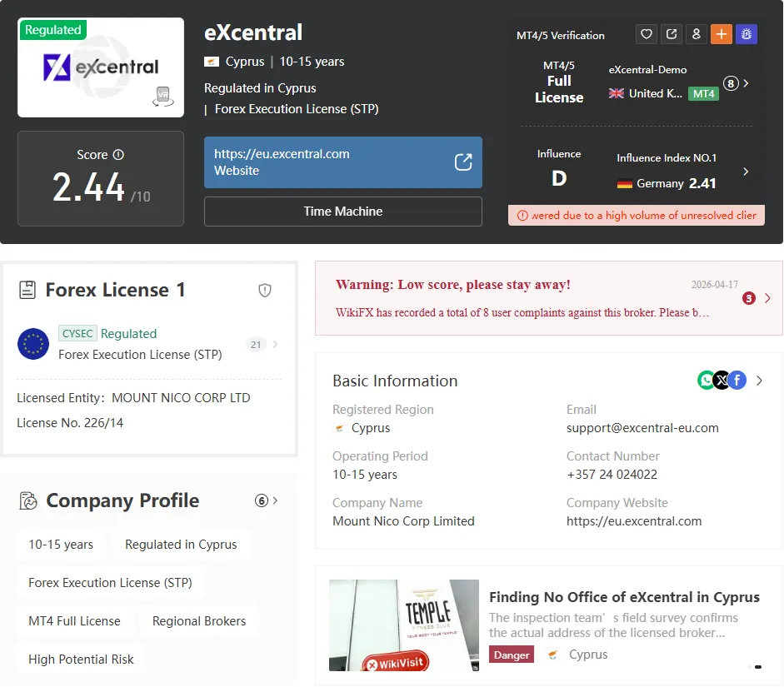Click the Company Profile heading icon

tap(28, 500)
